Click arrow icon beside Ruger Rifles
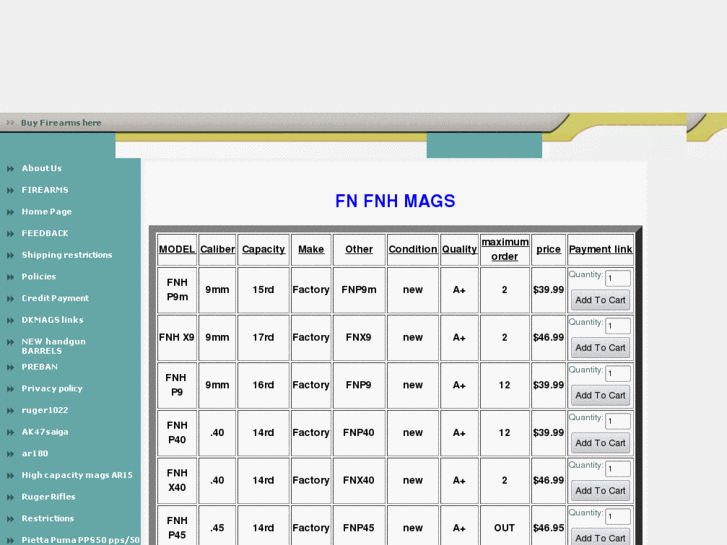 point(10,498)
